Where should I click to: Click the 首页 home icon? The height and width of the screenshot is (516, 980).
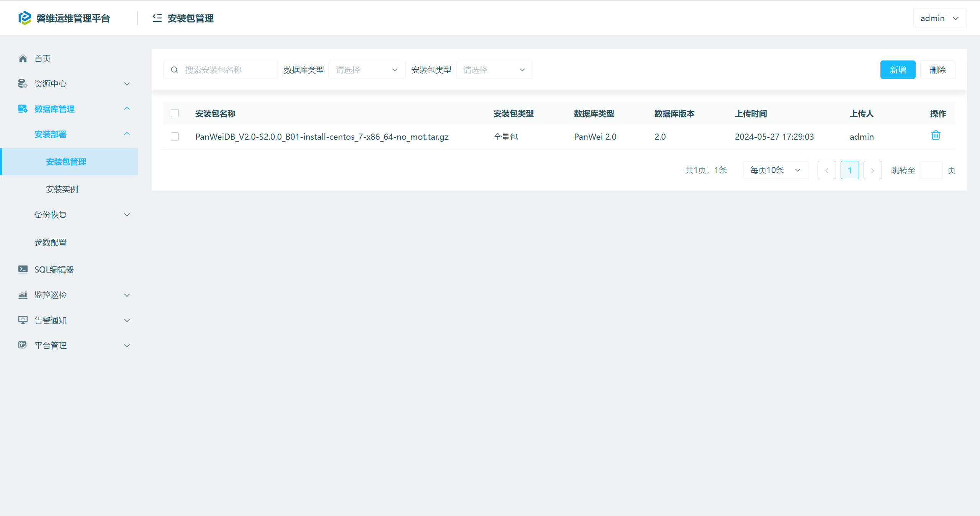coord(23,59)
